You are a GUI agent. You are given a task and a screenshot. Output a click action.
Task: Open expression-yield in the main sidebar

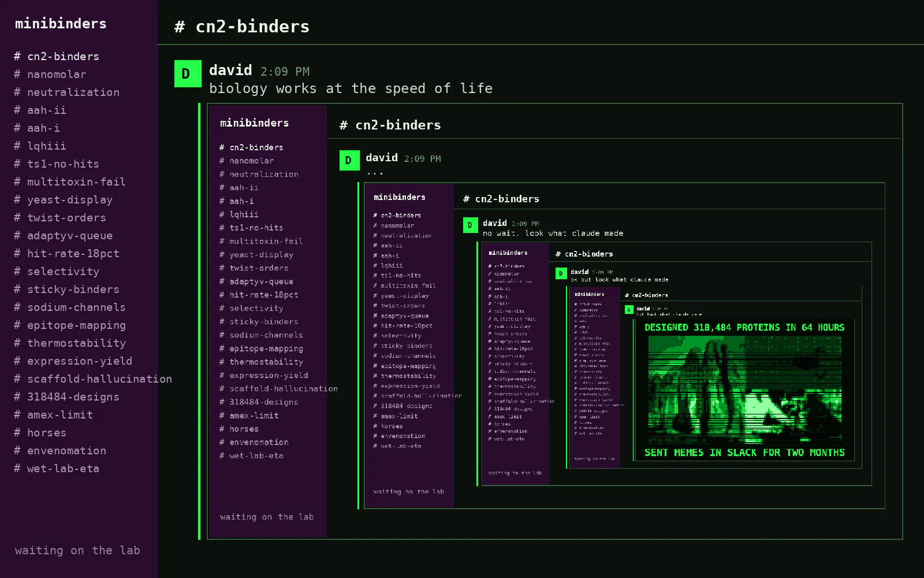[x=73, y=361]
